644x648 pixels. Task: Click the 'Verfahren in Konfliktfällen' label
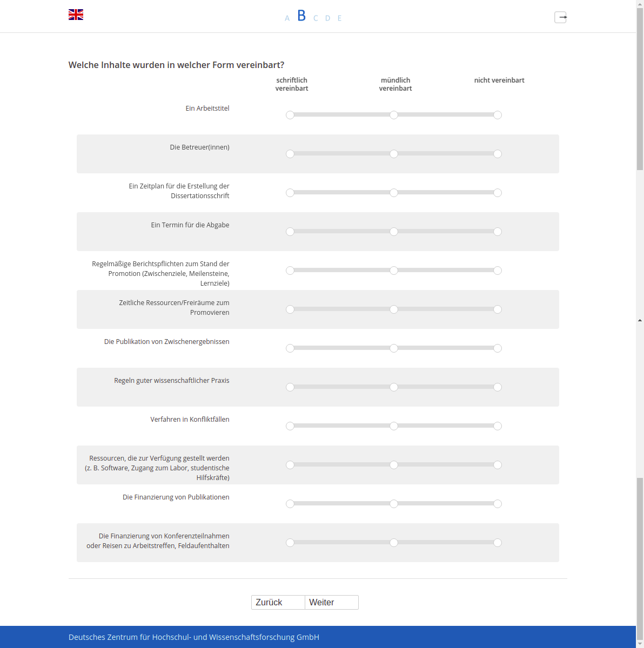point(190,420)
